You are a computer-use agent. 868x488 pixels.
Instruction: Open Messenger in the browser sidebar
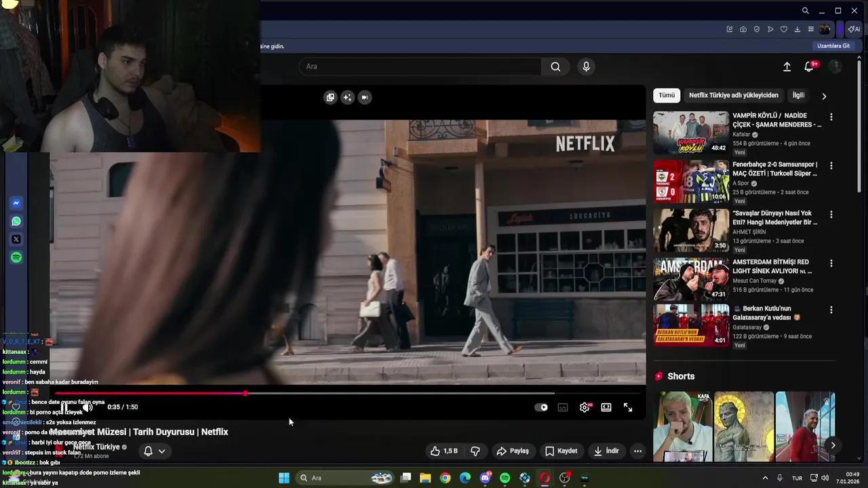pyautogui.click(x=16, y=203)
